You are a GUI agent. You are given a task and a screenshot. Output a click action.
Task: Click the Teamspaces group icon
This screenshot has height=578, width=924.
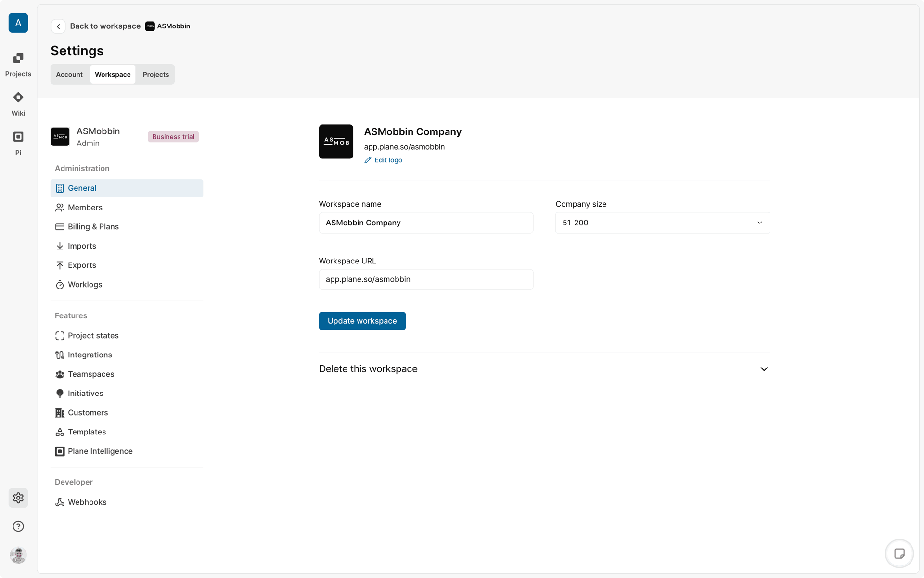pos(60,374)
